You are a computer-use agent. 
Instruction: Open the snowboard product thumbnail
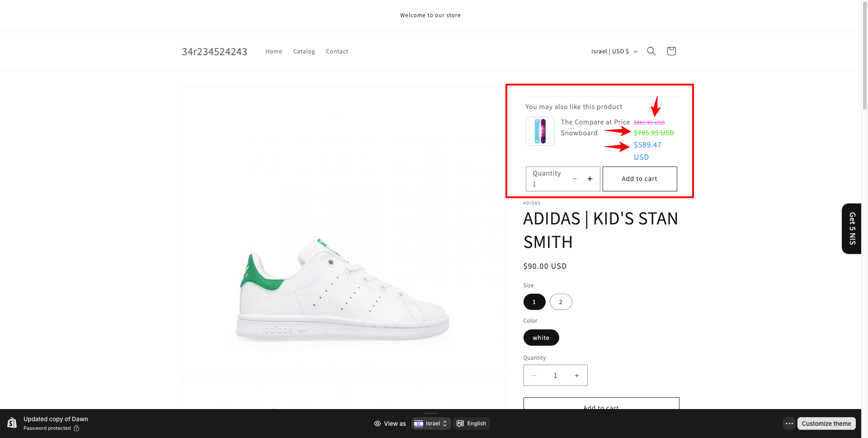[x=540, y=131]
